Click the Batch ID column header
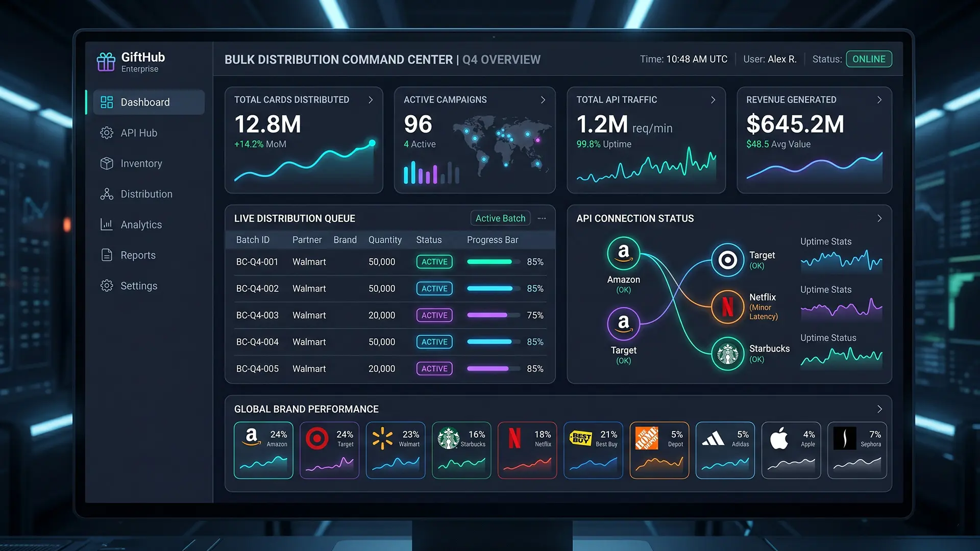Viewport: 980px width, 551px height. click(x=253, y=240)
